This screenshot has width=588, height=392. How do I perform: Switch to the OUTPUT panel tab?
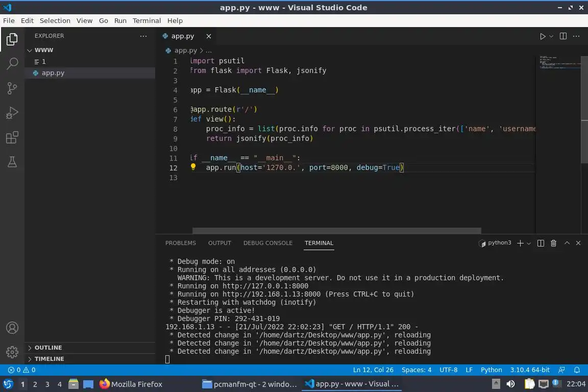(x=219, y=243)
